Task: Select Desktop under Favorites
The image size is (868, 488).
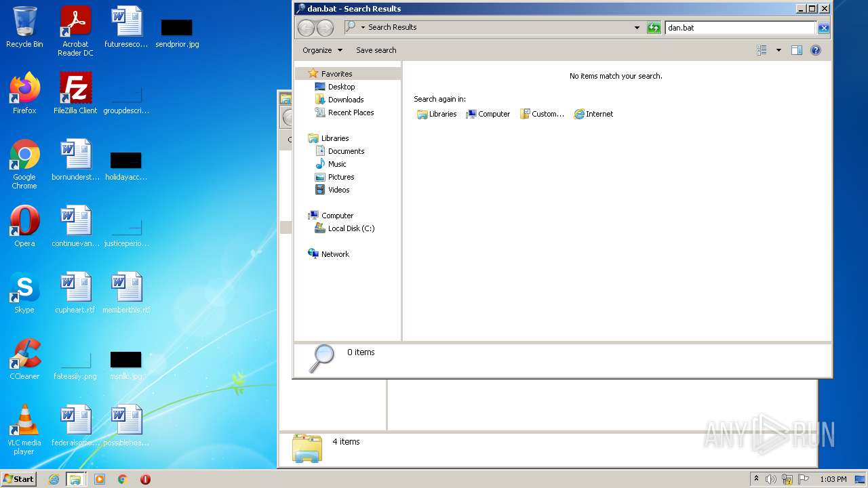Action: [x=335, y=87]
